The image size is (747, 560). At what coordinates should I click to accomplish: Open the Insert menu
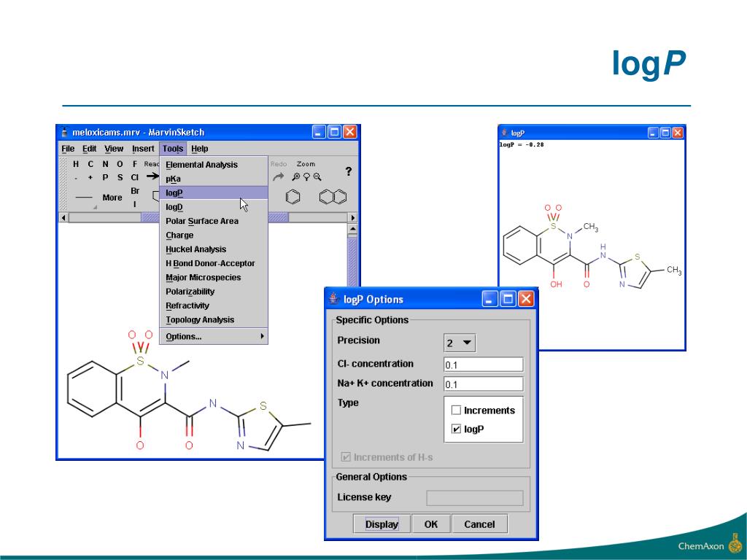[x=143, y=149]
